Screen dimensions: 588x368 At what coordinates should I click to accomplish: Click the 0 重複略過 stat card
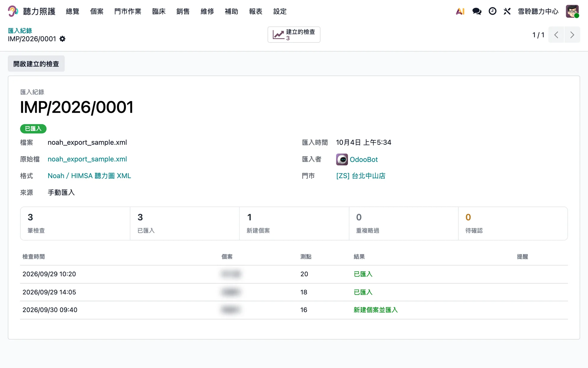coord(403,224)
